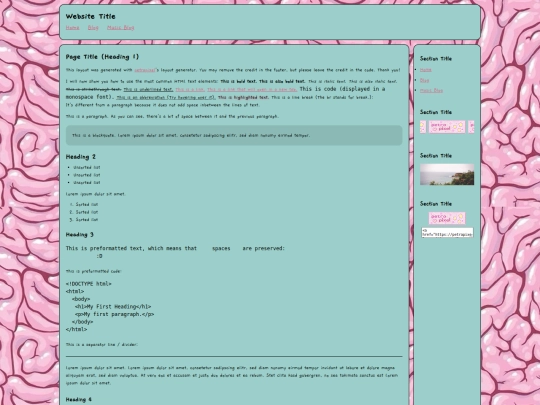Follow the petrapixel credit link in the intro

pos(145,70)
